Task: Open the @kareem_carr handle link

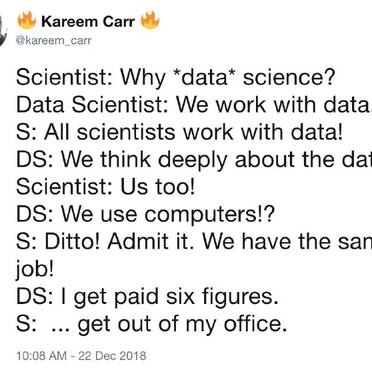Action: [x=54, y=41]
